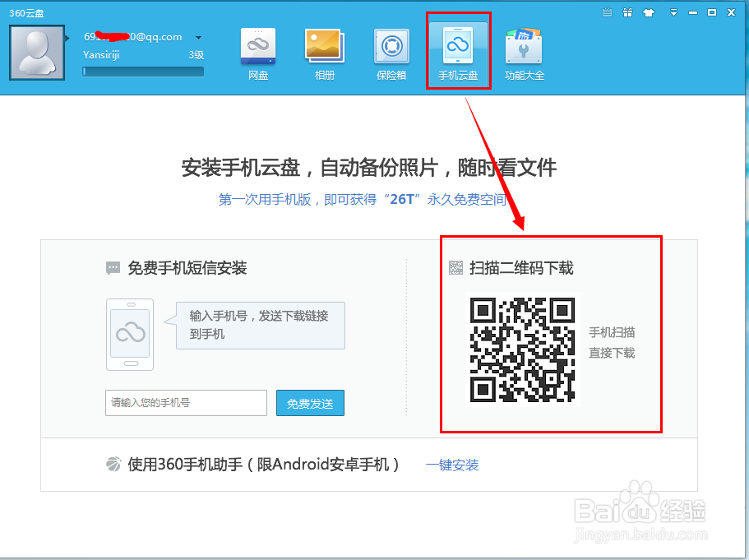The image size is (749, 560).
Task: Open the 功能大全 features toolbox tab
Action: [524, 54]
